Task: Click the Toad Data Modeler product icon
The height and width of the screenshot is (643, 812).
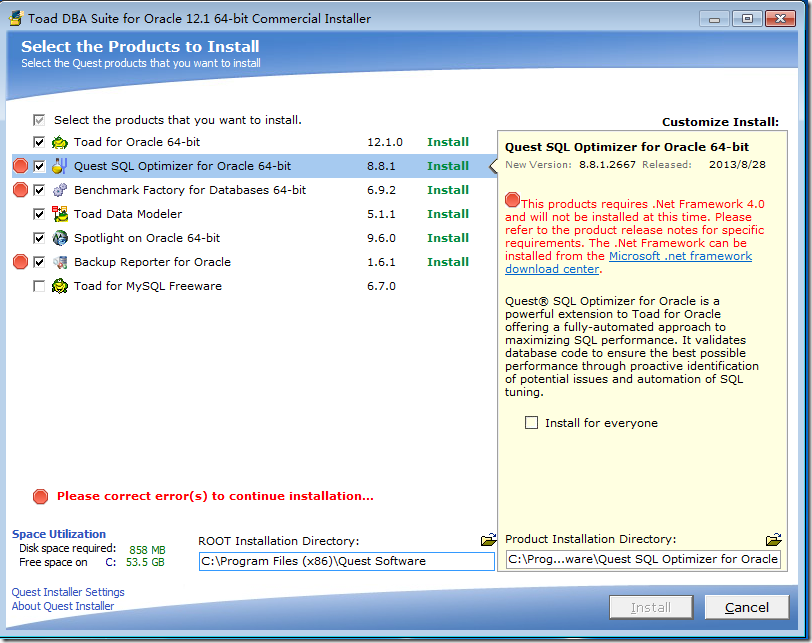Action: tap(60, 214)
